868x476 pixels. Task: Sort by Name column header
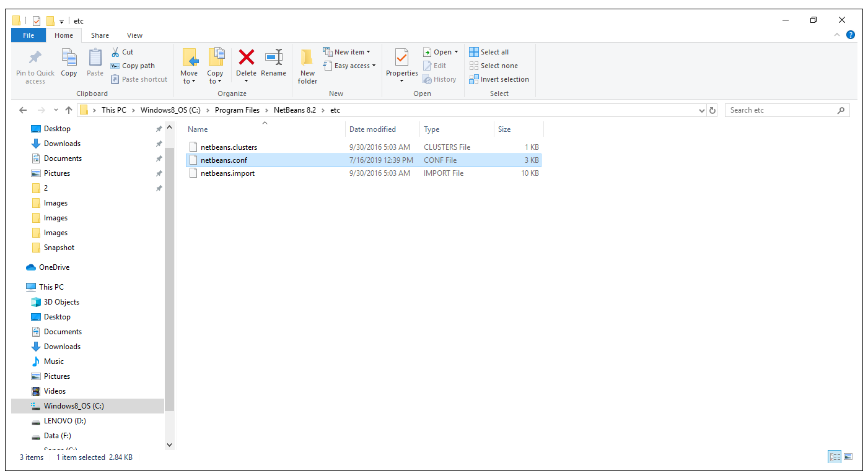265,129
